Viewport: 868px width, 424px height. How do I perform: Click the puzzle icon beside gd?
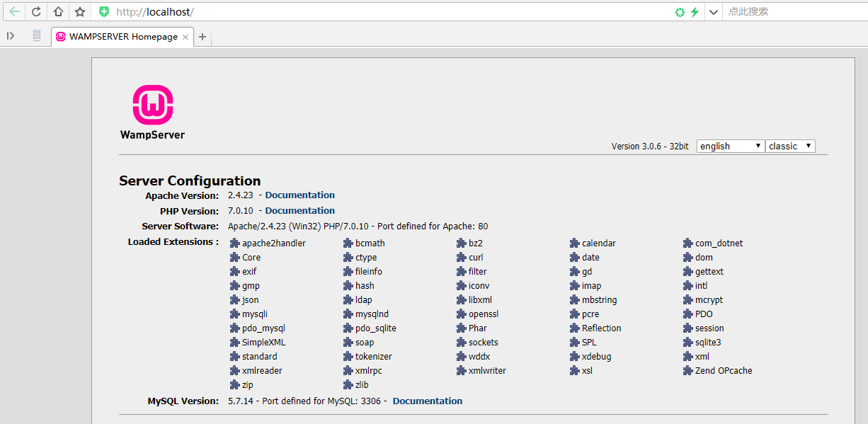pos(575,272)
